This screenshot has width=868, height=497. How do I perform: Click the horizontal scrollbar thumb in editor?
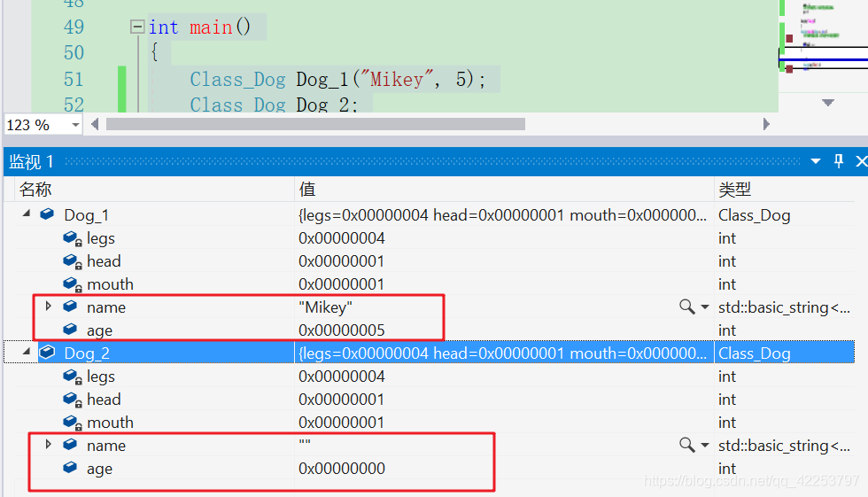315,125
